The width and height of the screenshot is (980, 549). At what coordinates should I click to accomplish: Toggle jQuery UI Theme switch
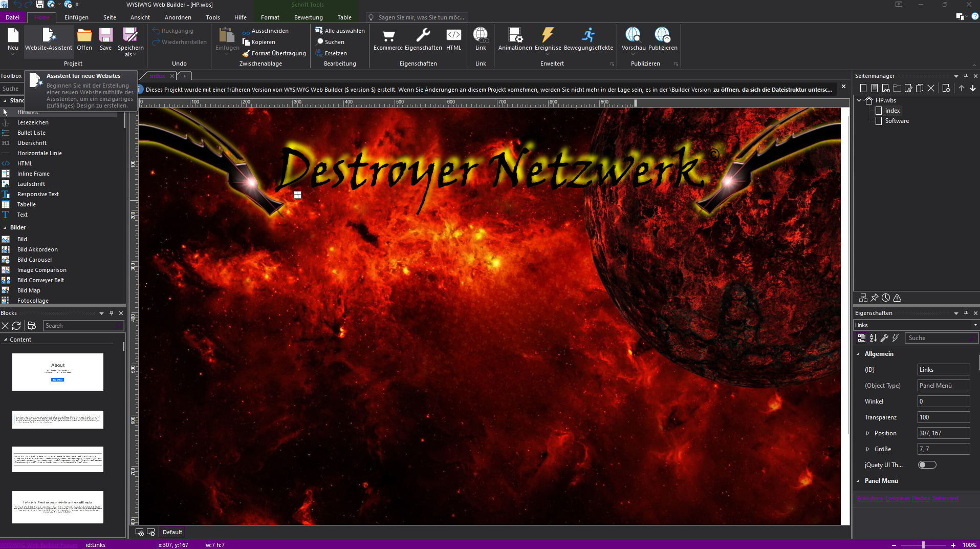pyautogui.click(x=927, y=465)
